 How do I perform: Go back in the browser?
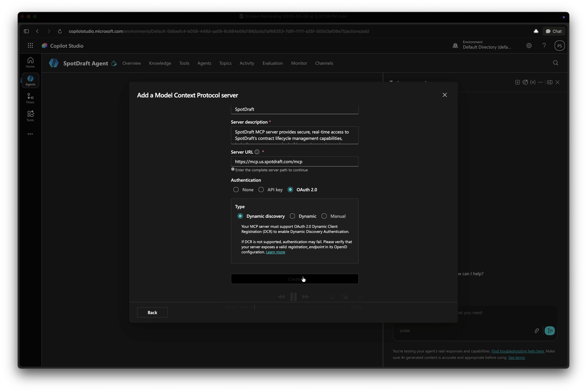38,31
